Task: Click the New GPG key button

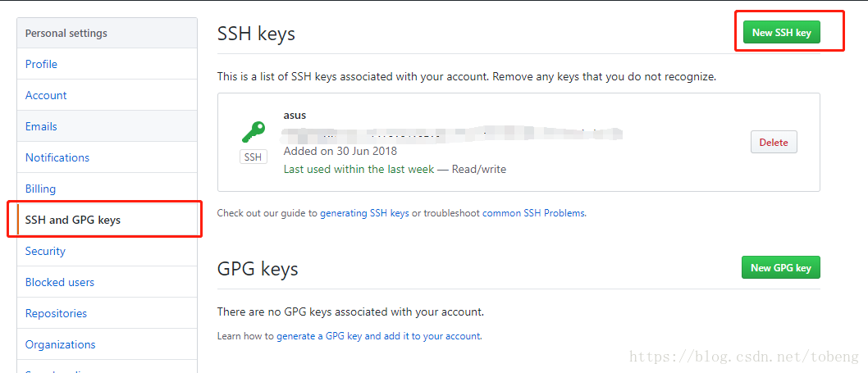Action: click(x=780, y=268)
